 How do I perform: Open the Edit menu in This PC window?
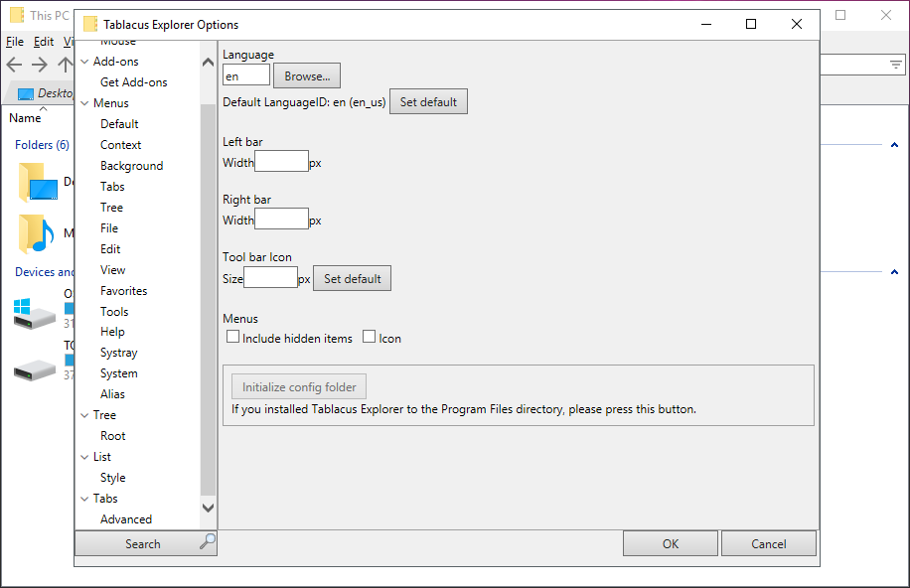click(x=44, y=42)
